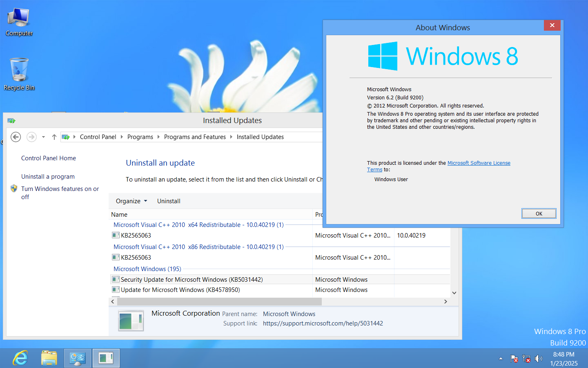Expand the arrow after Programs breadcrumb
Screen dimensions: 588x368
(158, 137)
